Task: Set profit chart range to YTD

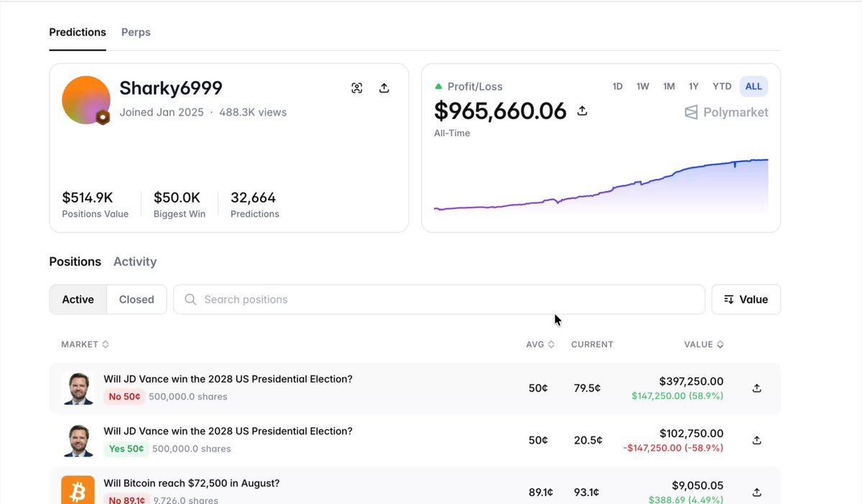Action: (722, 86)
